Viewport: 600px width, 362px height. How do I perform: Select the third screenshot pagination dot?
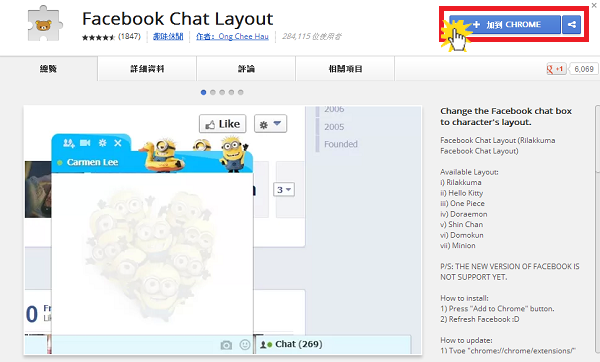click(222, 92)
